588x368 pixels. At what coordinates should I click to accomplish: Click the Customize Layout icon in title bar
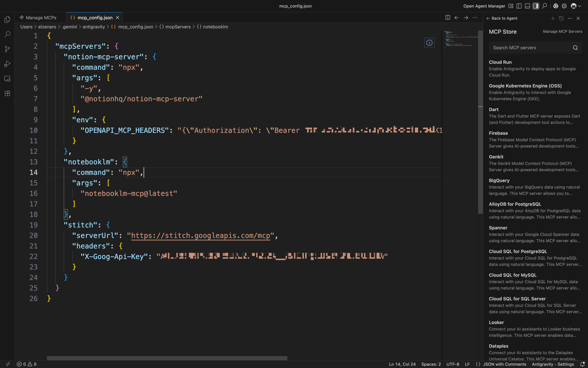click(x=511, y=6)
